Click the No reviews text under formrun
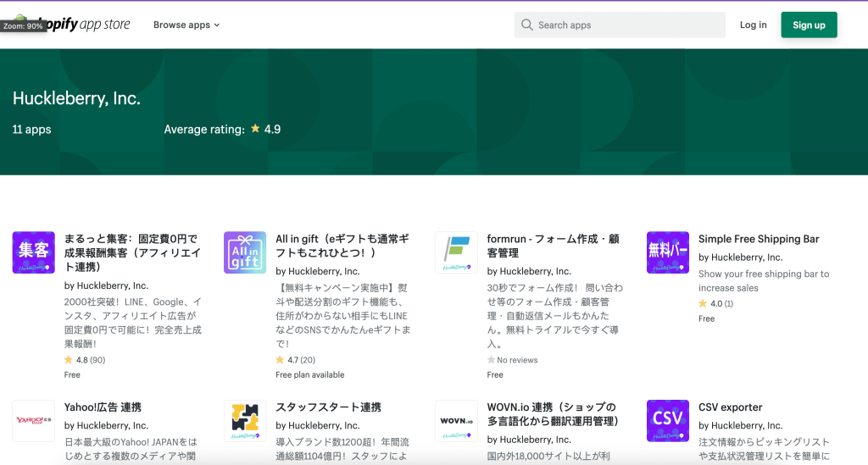Viewport: 868px width, 465px height. (517, 360)
